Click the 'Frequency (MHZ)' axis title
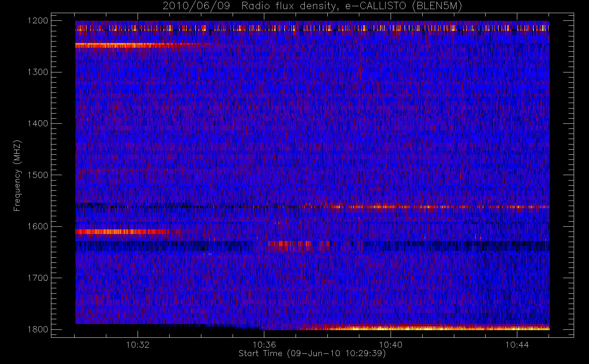The image size is (589, 364). pos(17,175)
